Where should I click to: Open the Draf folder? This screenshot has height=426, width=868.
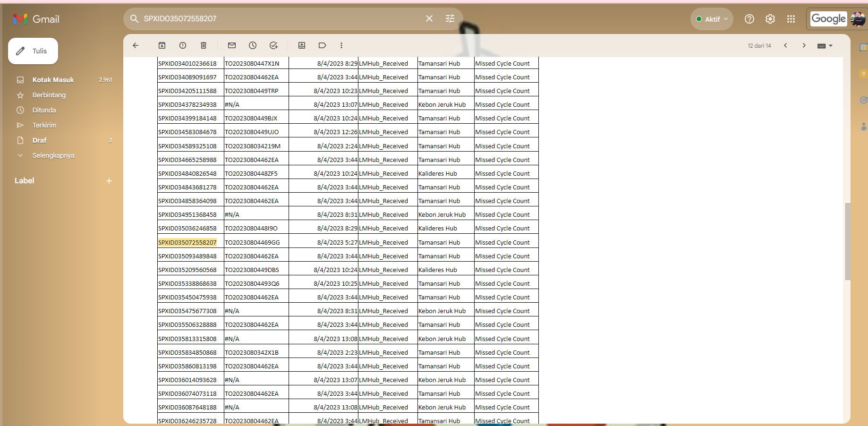click(x=40, y=140)
